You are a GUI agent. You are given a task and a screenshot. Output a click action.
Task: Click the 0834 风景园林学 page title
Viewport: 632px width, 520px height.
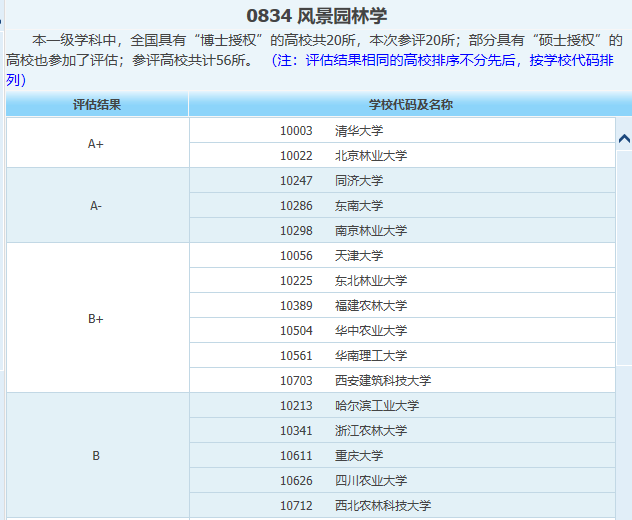pos(316,16)
